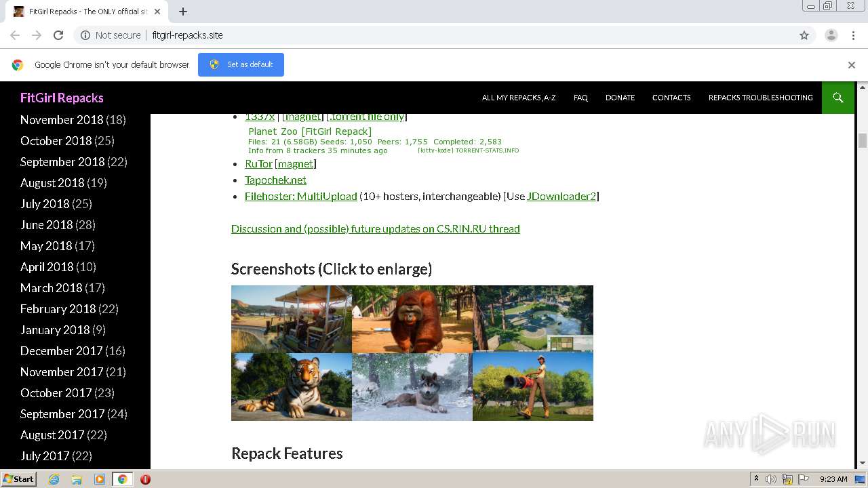Click the network tray icon

[787, 479]
